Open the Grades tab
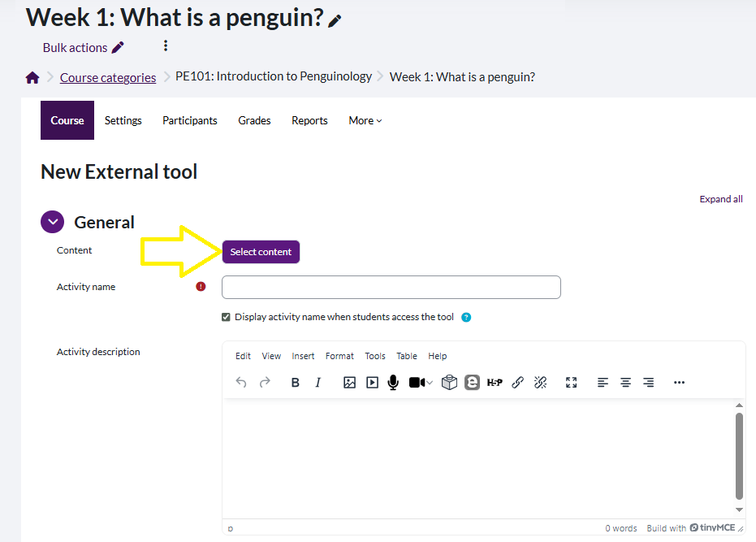The image size is (756, 542). tap(255, 120)
